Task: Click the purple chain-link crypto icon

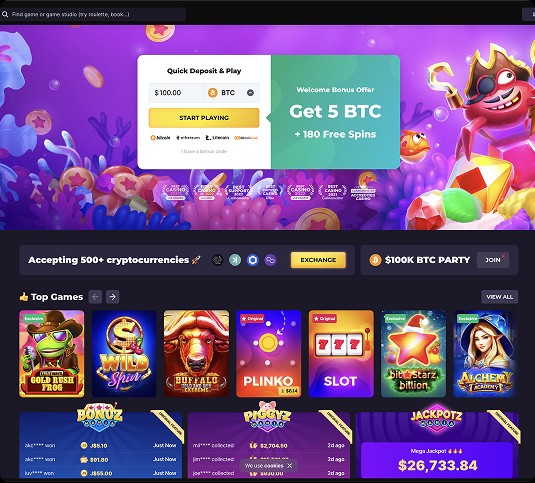Action: point(270,260)
